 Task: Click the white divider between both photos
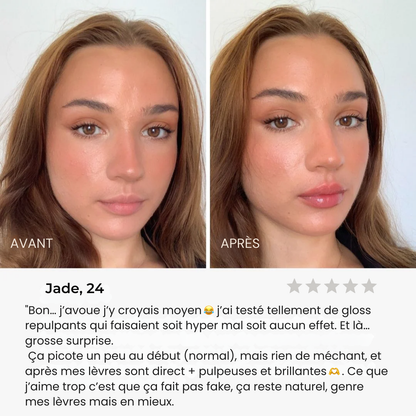coord(208,134)
